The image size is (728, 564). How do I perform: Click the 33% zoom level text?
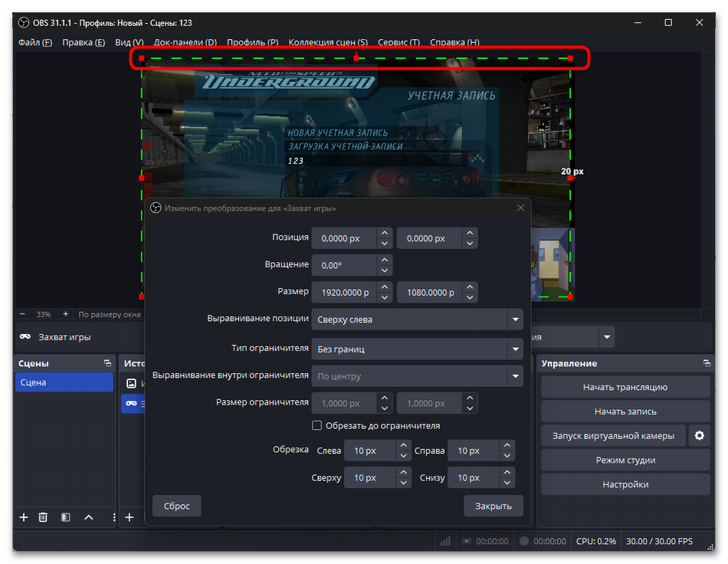click(44, 314)
